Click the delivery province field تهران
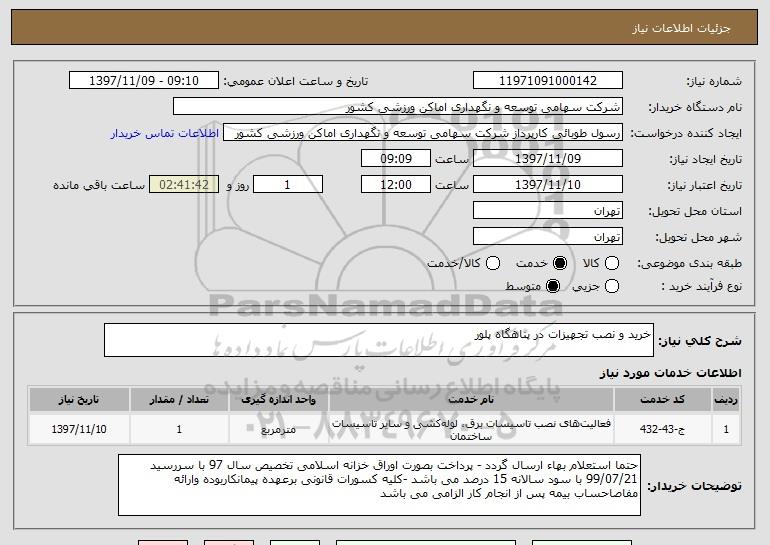 (x=548, y=211)
